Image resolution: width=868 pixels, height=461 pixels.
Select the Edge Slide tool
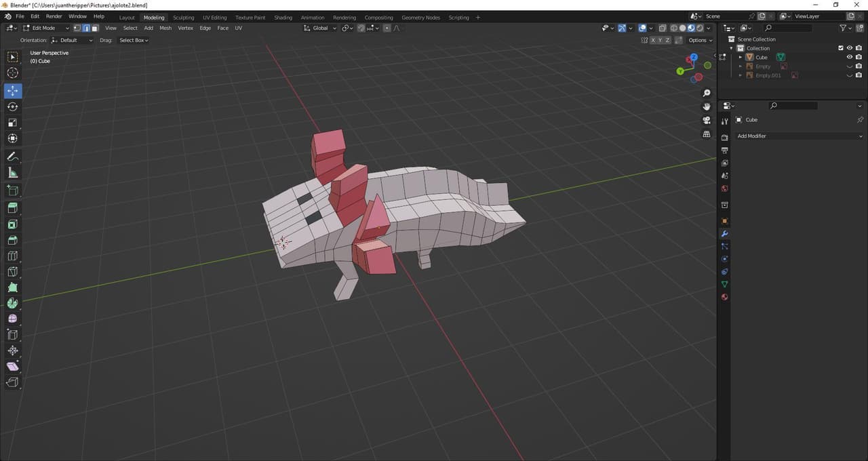tap(13, 335)
